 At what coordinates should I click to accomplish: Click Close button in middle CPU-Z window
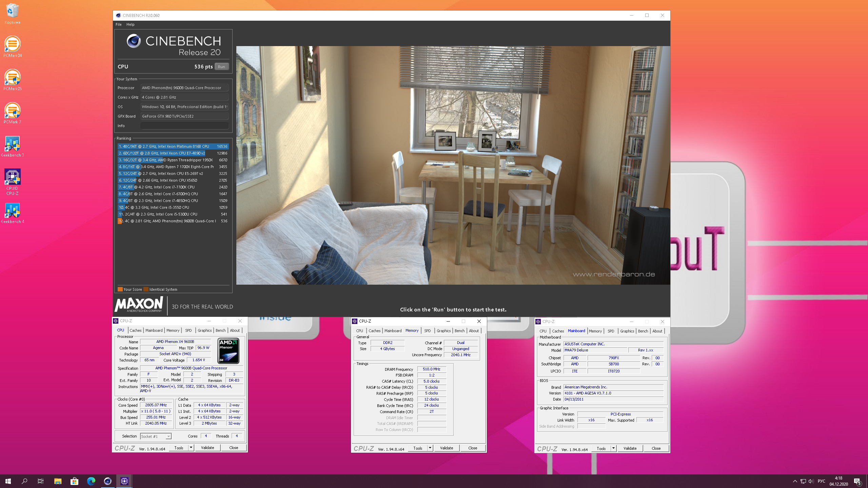coord(473,448)
